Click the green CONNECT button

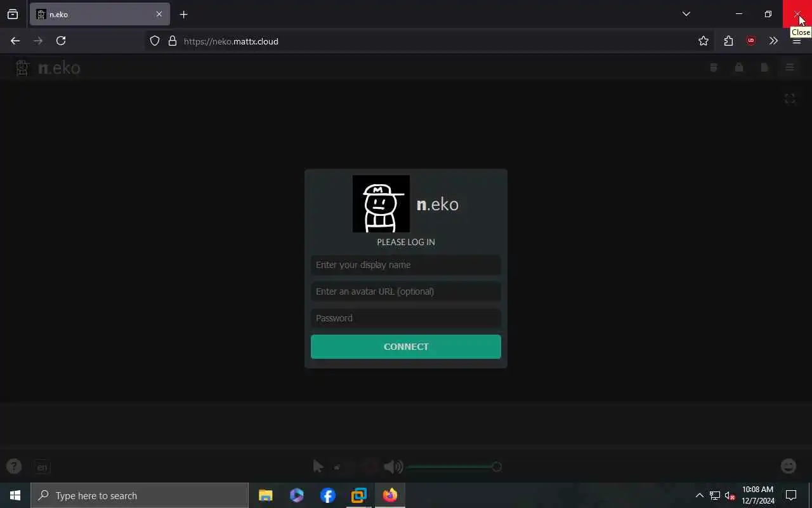coord(406,347)
